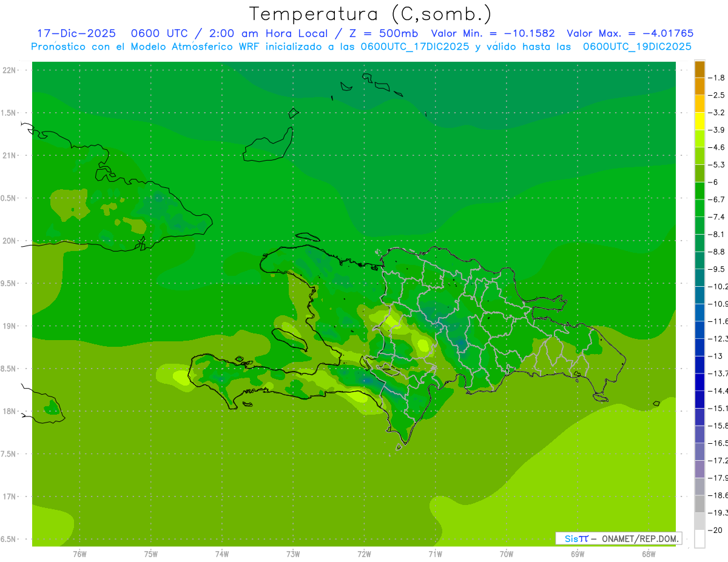728x562 pixels.
Task: Click the '-8.1' colorbar label
Action: 717,234
